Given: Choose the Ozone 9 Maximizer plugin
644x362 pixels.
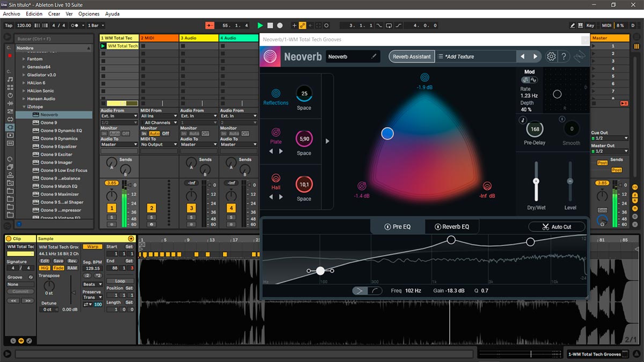Looking at the screenshot, I should tap(60, 194).
